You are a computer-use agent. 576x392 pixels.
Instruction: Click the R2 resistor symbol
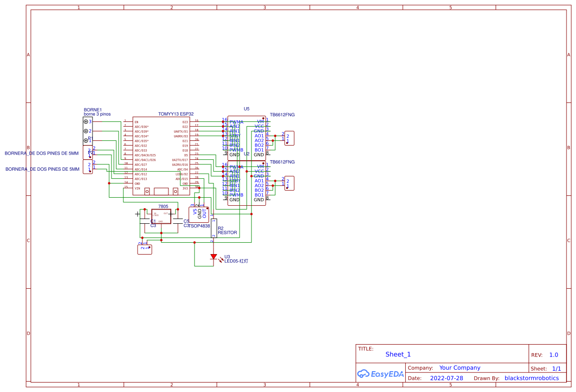(214, 228)
